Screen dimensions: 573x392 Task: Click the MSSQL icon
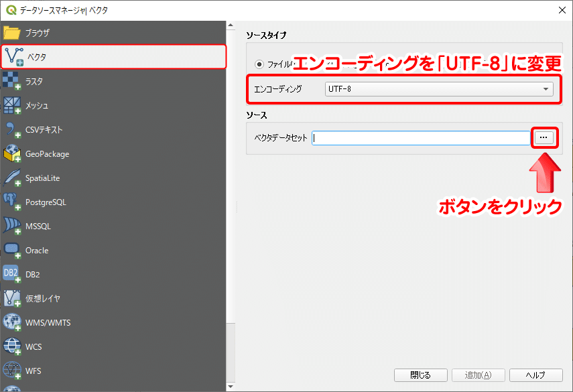point(11,226)
